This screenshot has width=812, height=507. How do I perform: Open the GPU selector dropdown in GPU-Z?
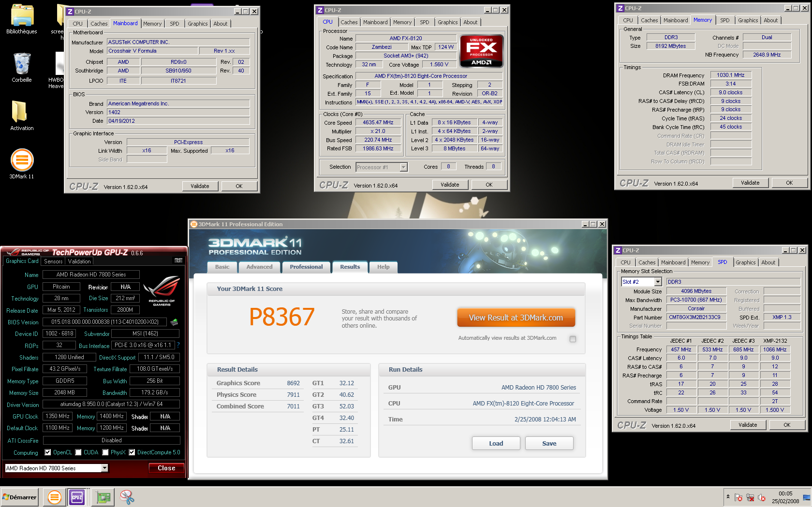tap(104, 468)
